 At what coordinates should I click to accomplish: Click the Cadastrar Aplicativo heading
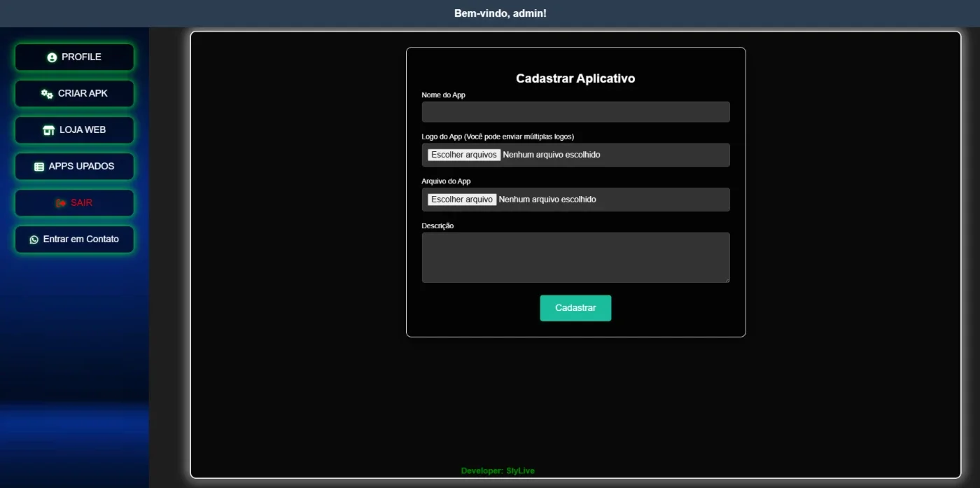point(575,78)
